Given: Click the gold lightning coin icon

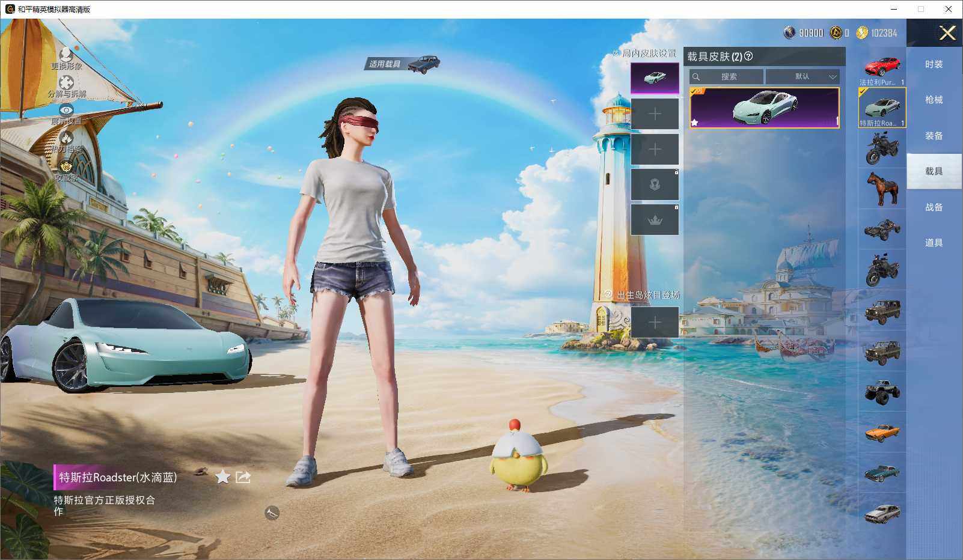Looking at the screenshot, I should (x=862, y=32).
